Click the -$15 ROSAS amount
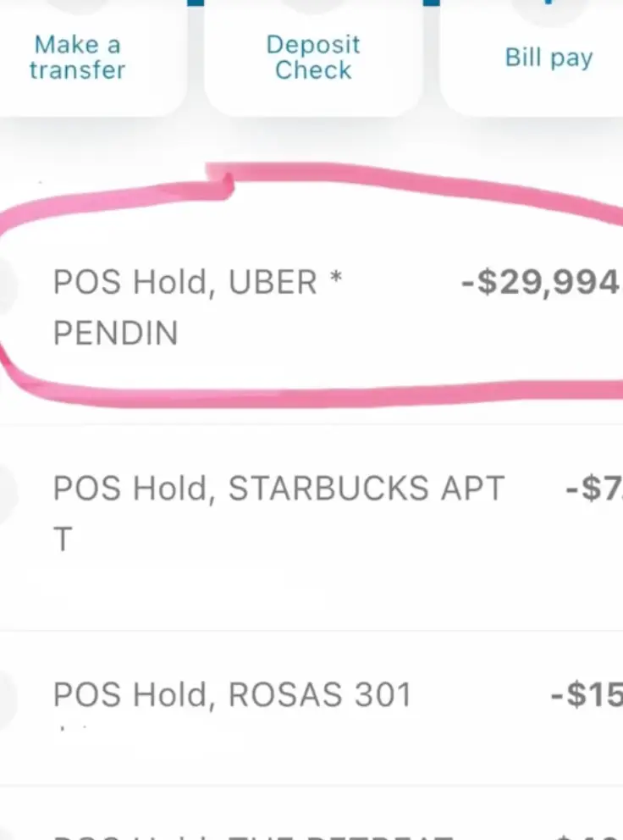The width and height of the screenshot is (623, 840). click(x=587, y=695)
